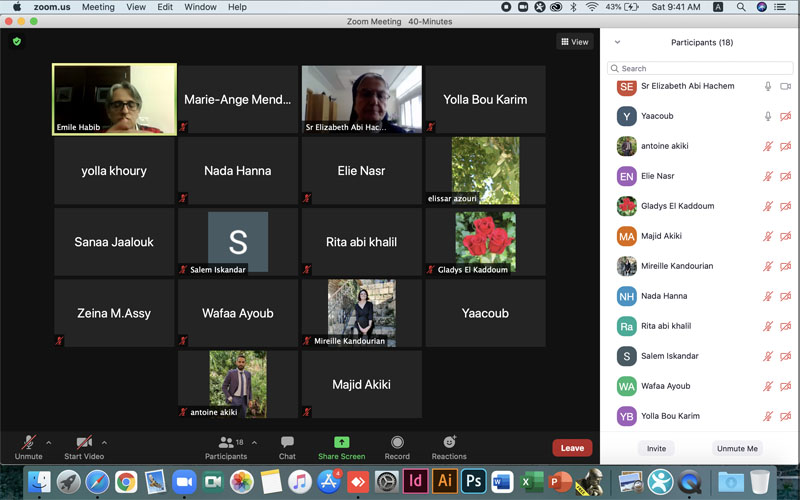Select Wafaa Ayoub in participants list

coord(700,386)
